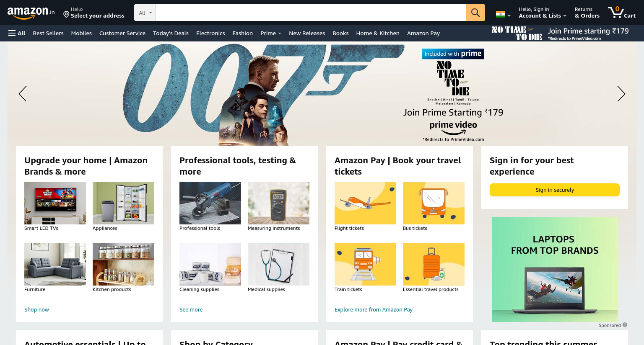Advance the banner with right arrow
This screenshot has height=345, width=644.
[x=621, y=94]
